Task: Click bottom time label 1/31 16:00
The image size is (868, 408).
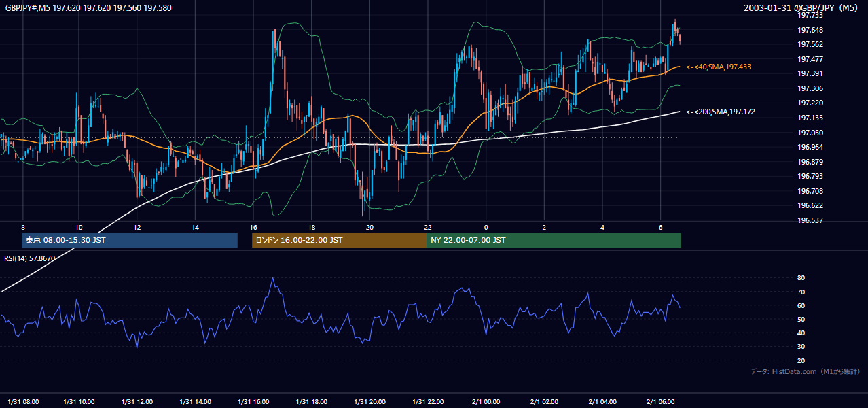Action: point(254,401)
